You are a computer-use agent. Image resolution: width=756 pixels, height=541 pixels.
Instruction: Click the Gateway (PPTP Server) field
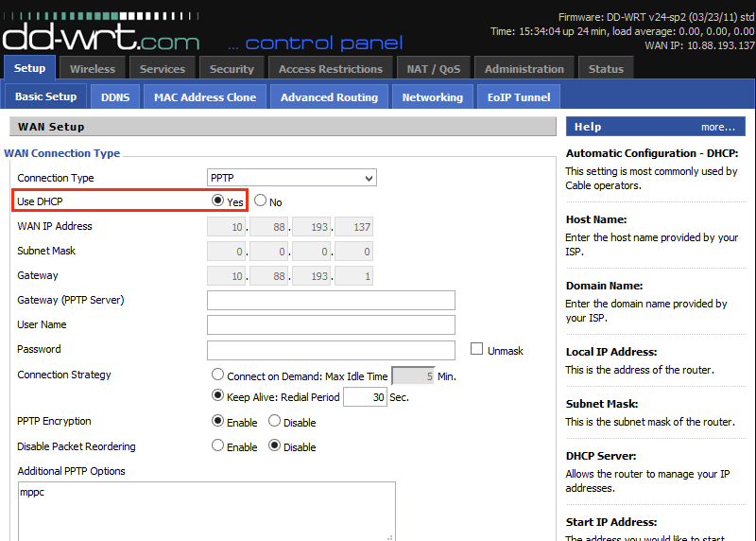[x=331, y=301]
